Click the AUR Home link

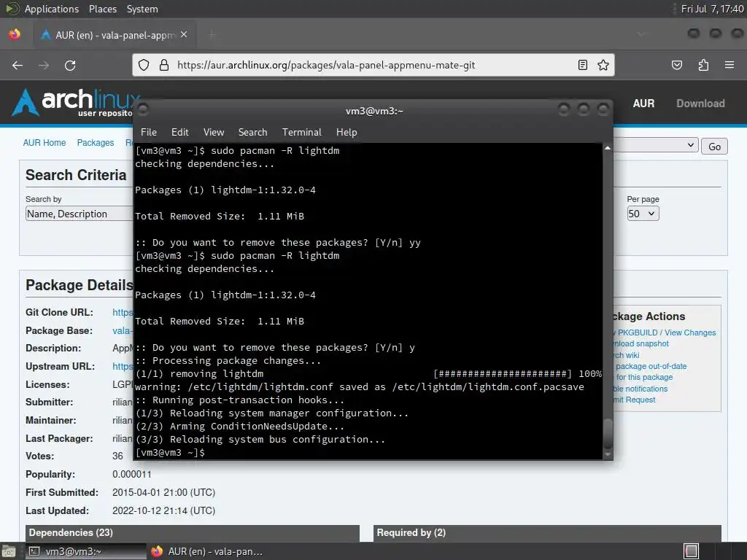[x=44, y=143]
